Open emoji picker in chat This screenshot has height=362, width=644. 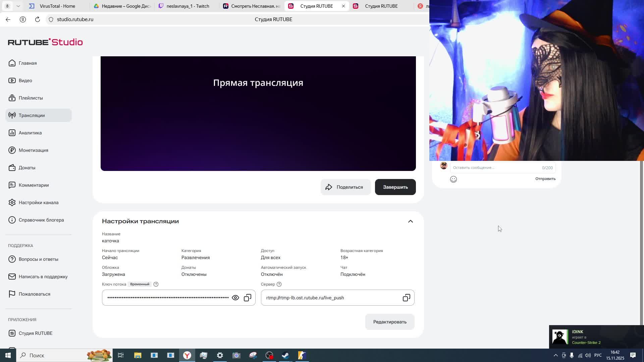pyautogui.click(x=453, y=179)
